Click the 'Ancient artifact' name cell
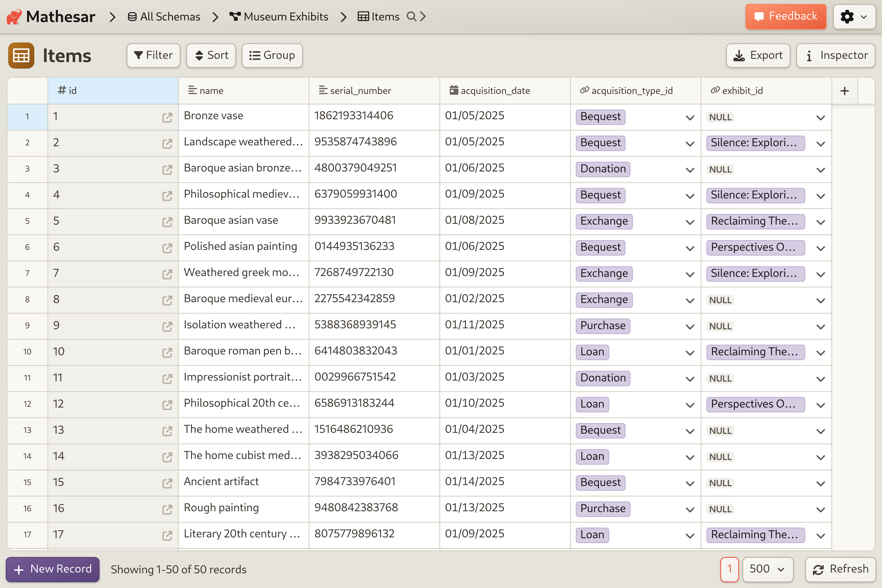 [x=244, y=483]
